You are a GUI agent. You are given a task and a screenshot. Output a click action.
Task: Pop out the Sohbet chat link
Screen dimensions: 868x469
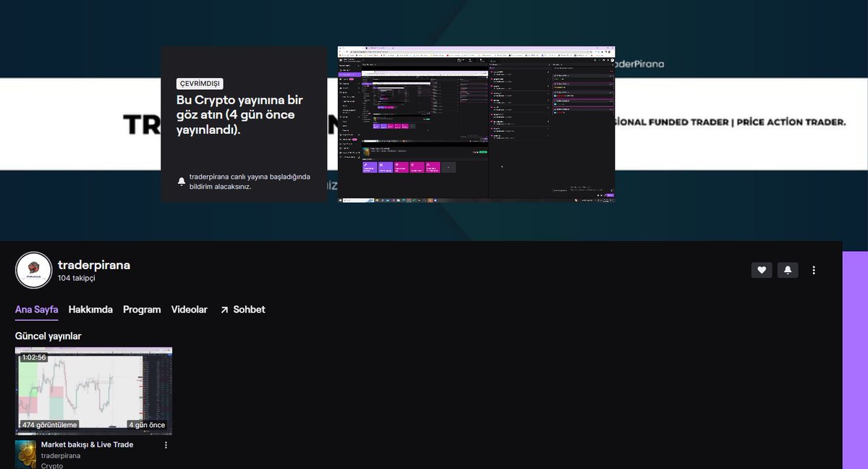(242, 310)
